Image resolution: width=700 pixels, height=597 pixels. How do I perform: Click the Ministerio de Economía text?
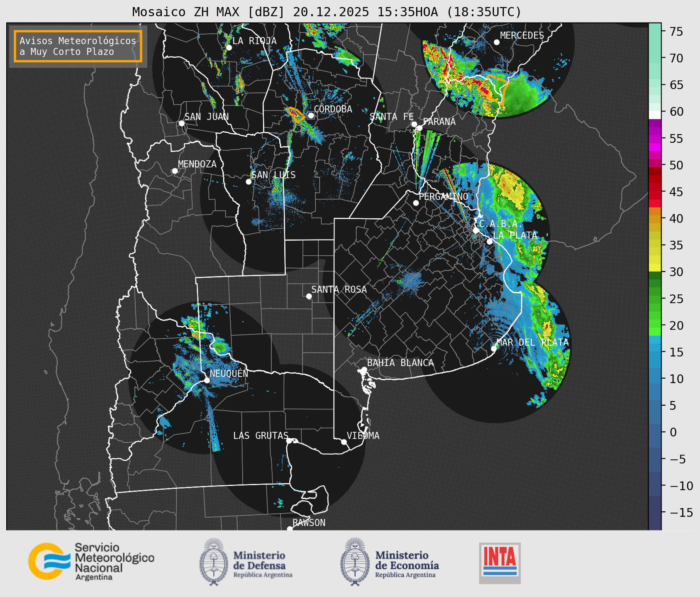tap(407, 565)
